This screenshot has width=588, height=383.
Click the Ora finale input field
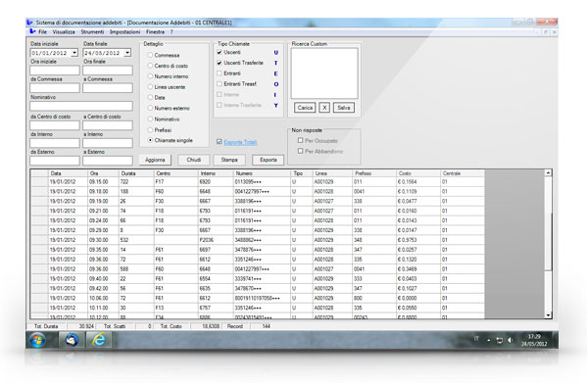(x=108, y=71)
